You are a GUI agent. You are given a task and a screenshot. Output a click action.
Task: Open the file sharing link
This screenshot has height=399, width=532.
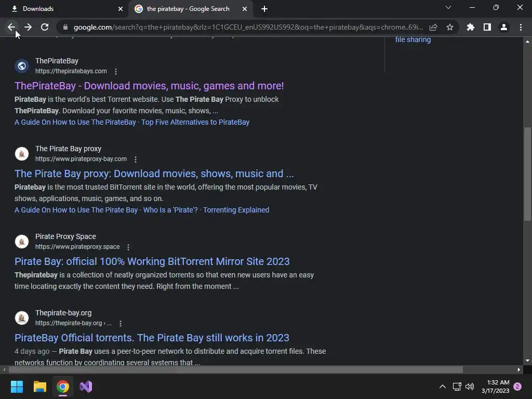click(x=413, y=39)
